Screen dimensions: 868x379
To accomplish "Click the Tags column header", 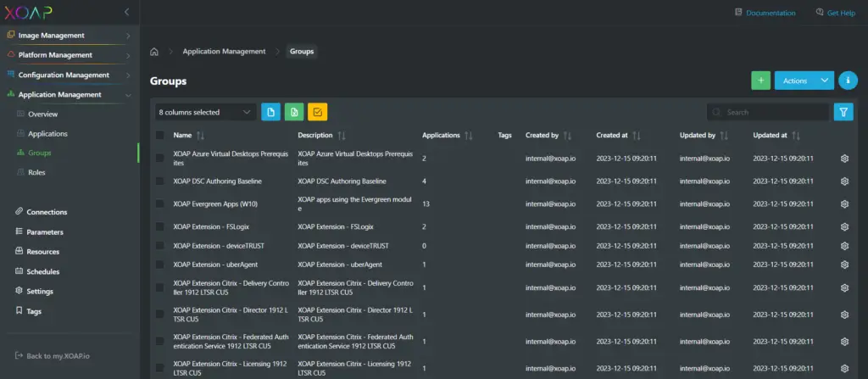I will tap(505, 135).
